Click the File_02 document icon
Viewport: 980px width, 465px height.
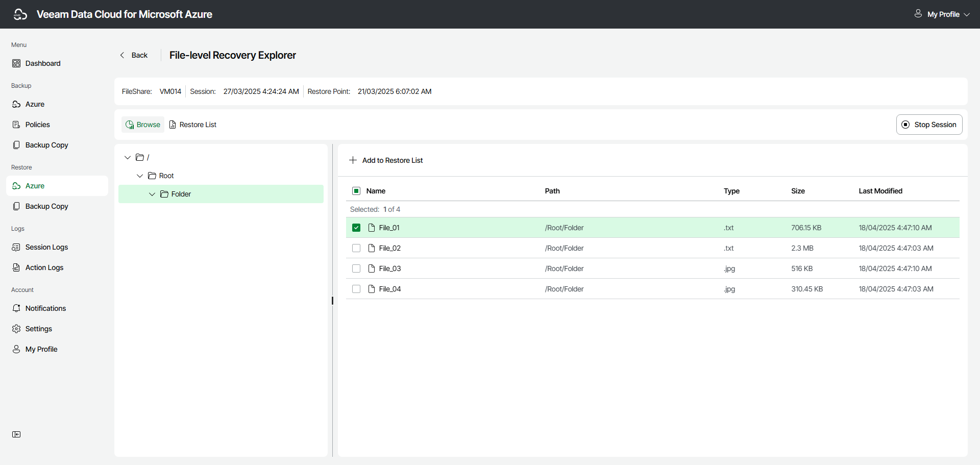(372, 248)
